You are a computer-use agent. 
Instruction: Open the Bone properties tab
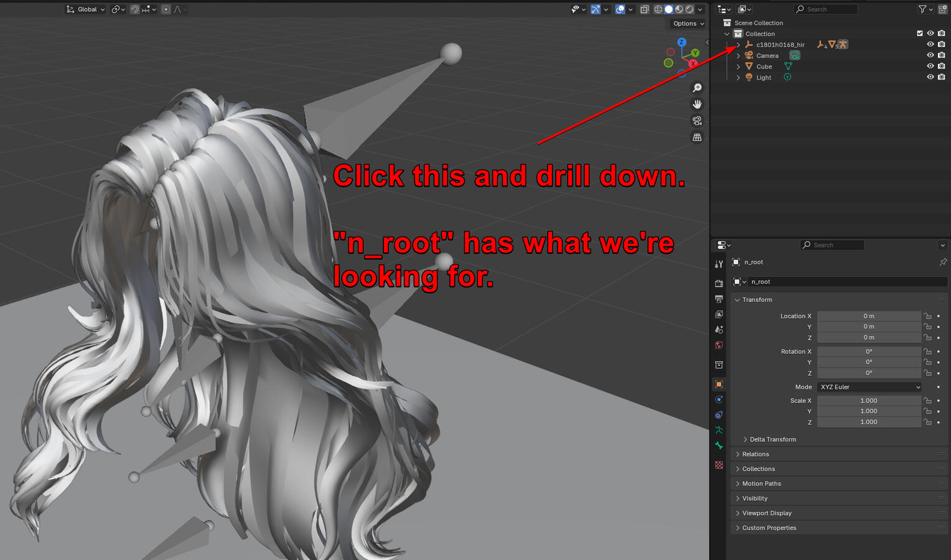point(719,446)
